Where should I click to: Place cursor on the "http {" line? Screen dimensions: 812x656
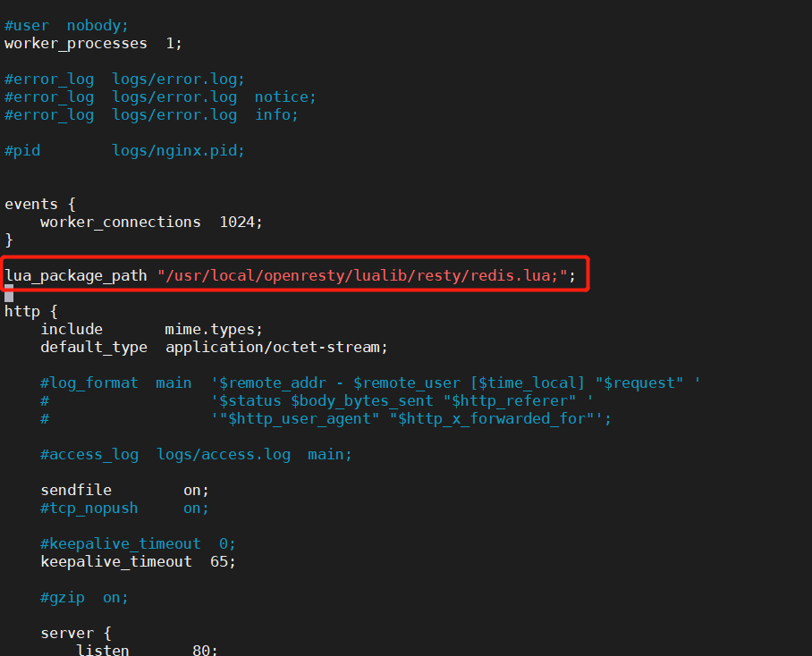[31, 311]
